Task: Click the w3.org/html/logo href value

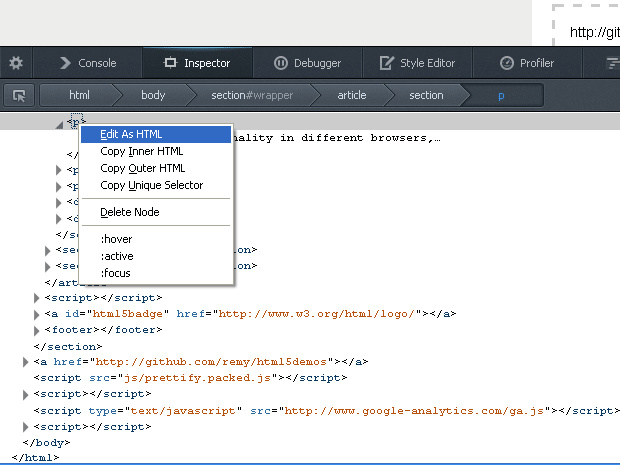Action: (316, 314)
